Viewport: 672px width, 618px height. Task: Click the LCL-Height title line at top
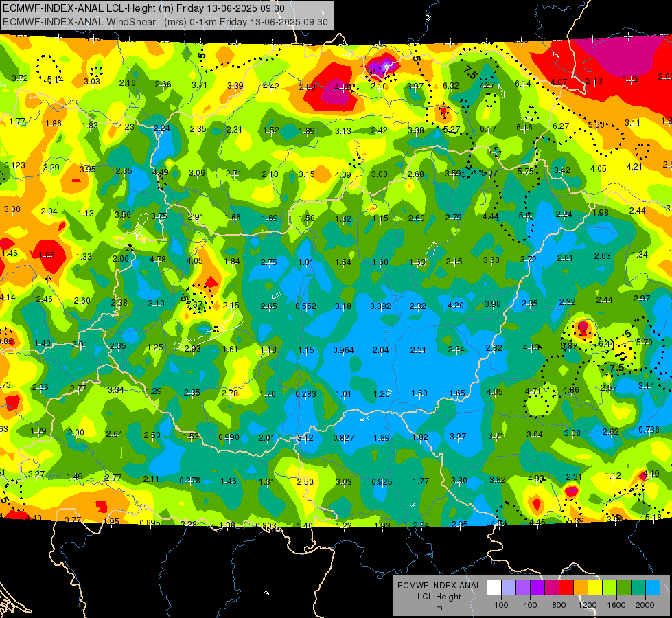pyautogui.click(x=143, y=8)
